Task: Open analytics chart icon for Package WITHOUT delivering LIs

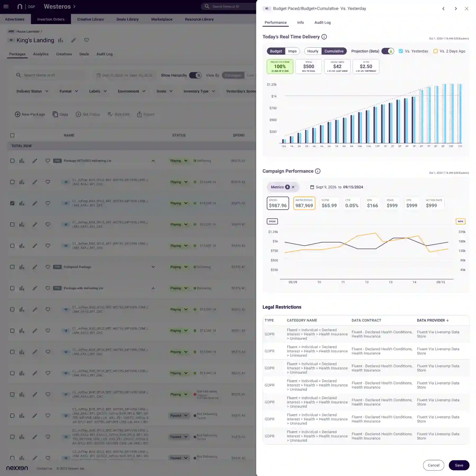Action: 22,161
